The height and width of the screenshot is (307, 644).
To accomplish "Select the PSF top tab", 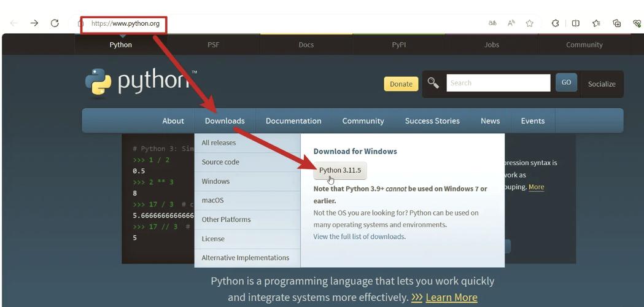I will [214, 45].
